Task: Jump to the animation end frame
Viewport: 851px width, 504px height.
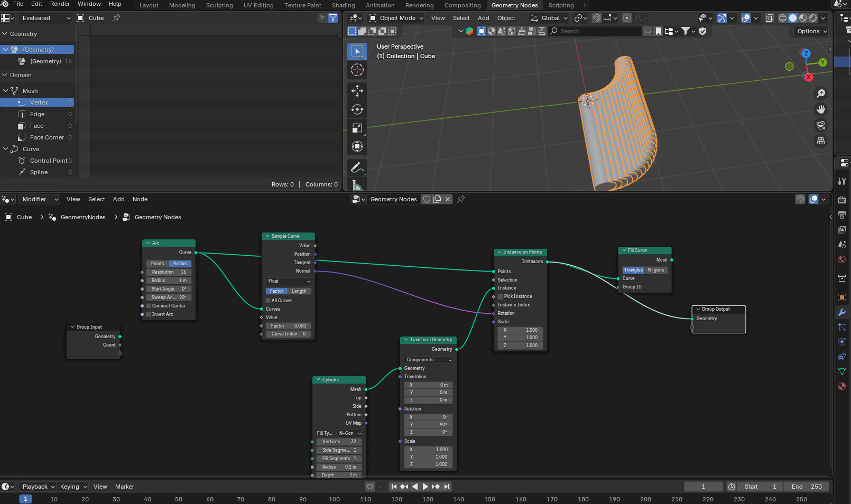Action: coord(447,487)
